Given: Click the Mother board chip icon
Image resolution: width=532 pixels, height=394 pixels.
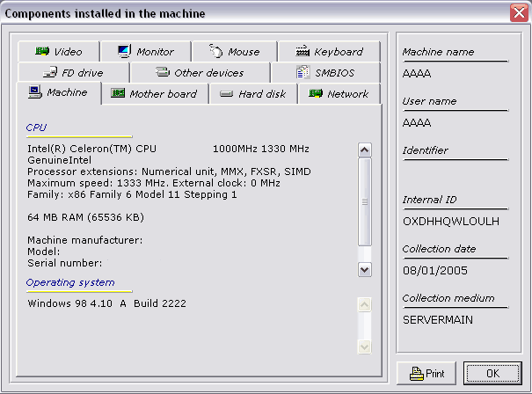Looking at the screenshot, I should 118,93.
